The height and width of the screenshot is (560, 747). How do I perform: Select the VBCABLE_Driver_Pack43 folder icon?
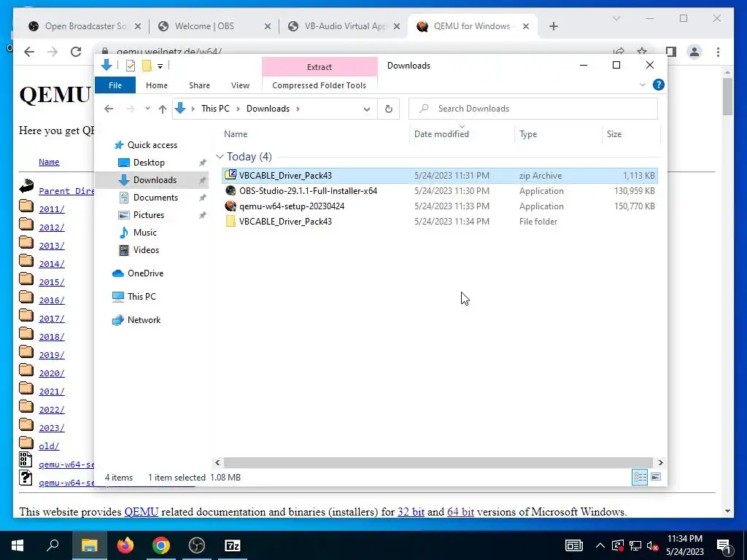[231, 221]
